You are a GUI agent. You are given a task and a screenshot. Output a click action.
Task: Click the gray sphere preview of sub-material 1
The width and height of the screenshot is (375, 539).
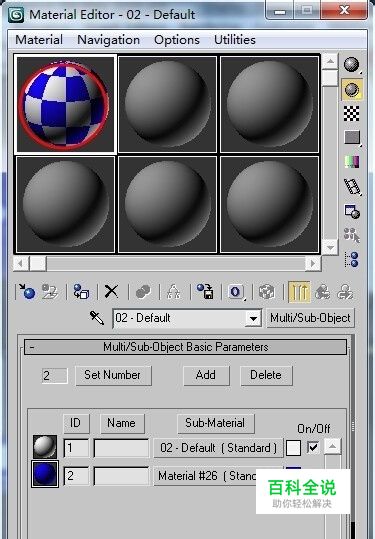click(x=45, y=447)
